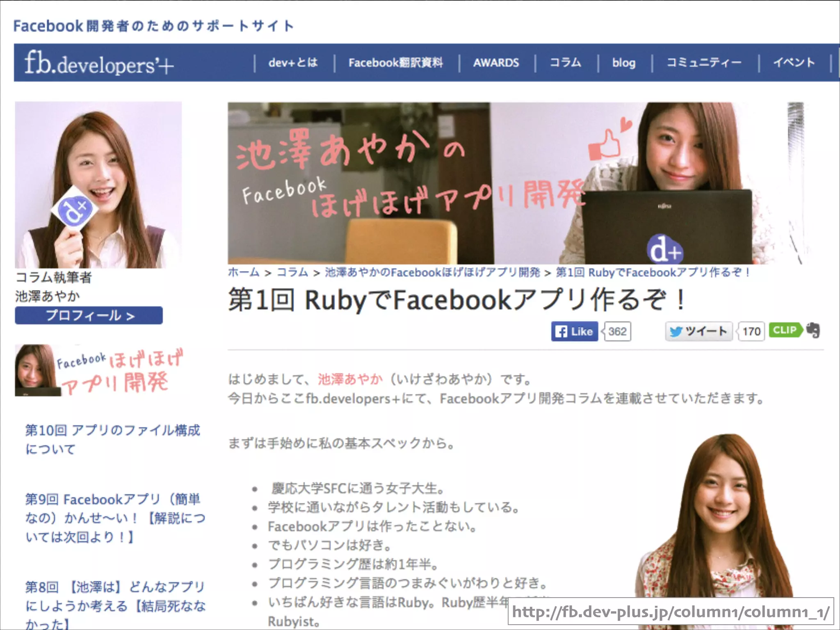The image size is (840, 630).
Task: Click the 池澤あやか author name in sidebar
Action: 48,296
